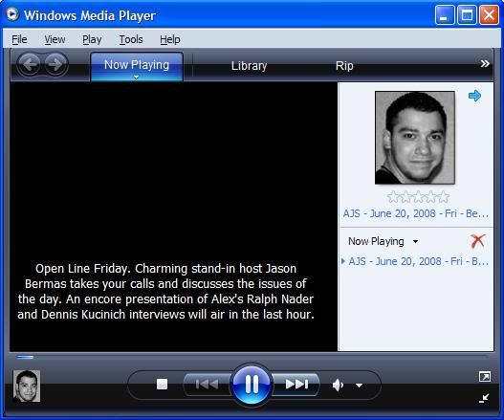Stop playback with the square button
The height and width of the screenshot is (420, 504).
coord(162,384)
